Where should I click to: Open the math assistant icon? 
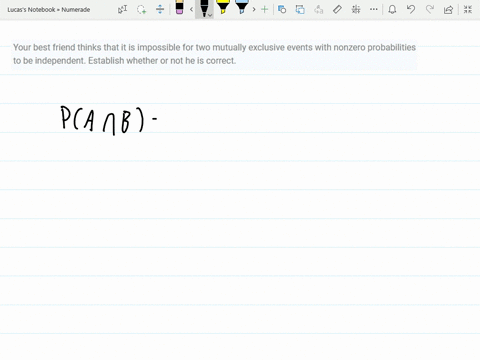(x=356, y=9)
